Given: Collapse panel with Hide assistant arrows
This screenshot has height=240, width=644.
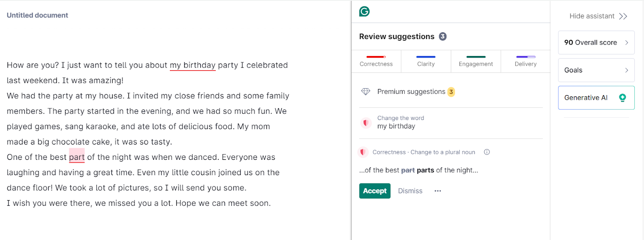Looking at the screenshot, I should click(623, 16).
